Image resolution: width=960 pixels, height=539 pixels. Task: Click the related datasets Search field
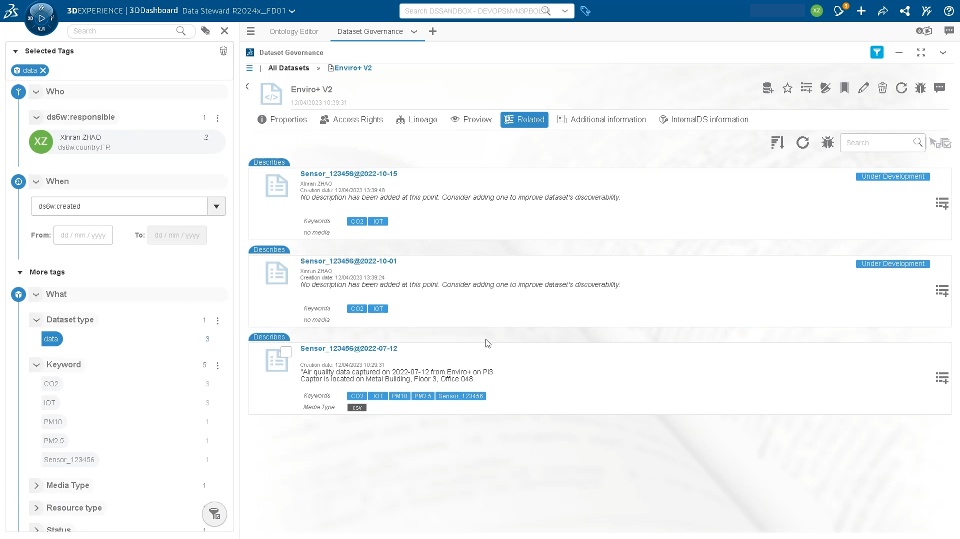point(882,143)
